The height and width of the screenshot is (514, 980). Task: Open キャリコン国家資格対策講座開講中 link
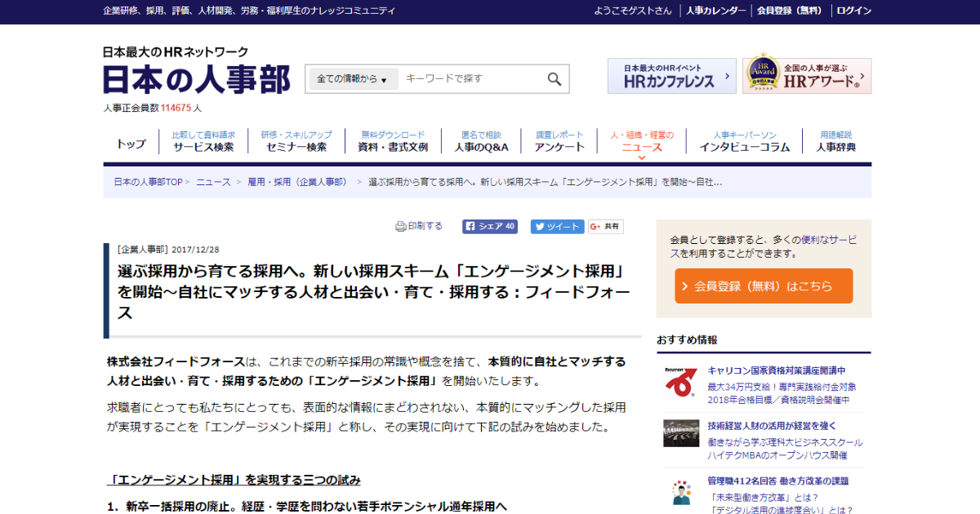tap(777, 370)
